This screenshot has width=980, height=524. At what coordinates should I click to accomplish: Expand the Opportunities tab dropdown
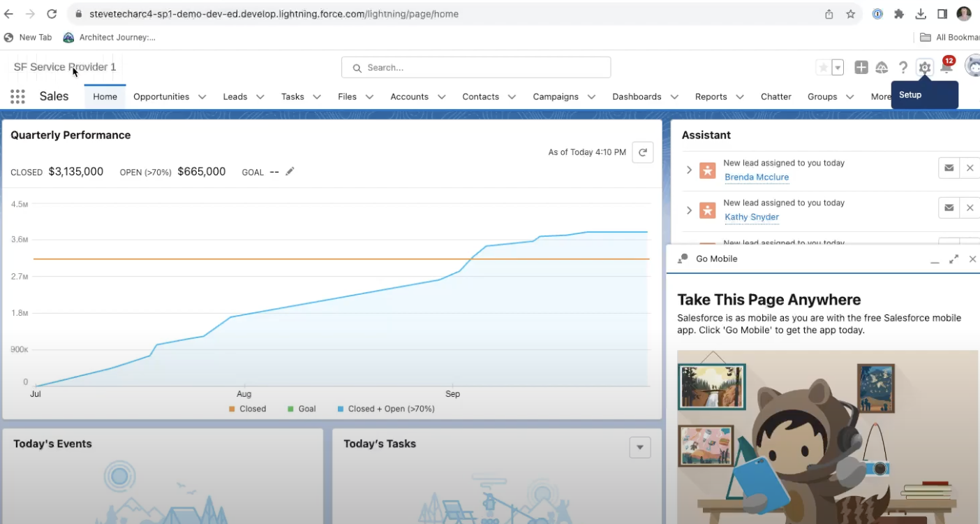(201, 96)
